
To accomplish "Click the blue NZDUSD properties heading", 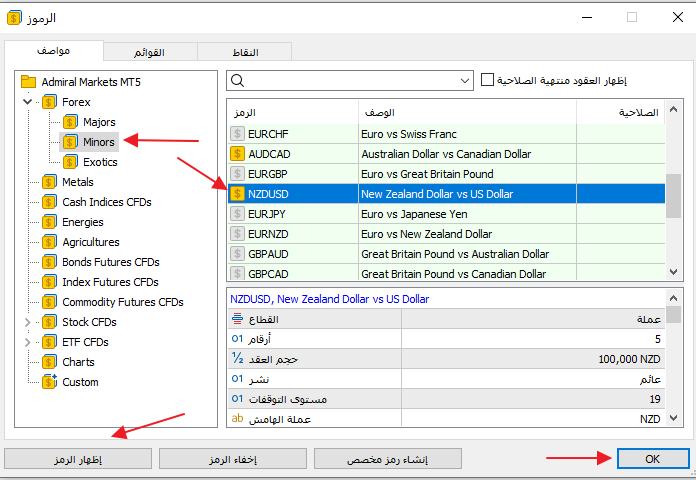I will click(x=329, y=299).
